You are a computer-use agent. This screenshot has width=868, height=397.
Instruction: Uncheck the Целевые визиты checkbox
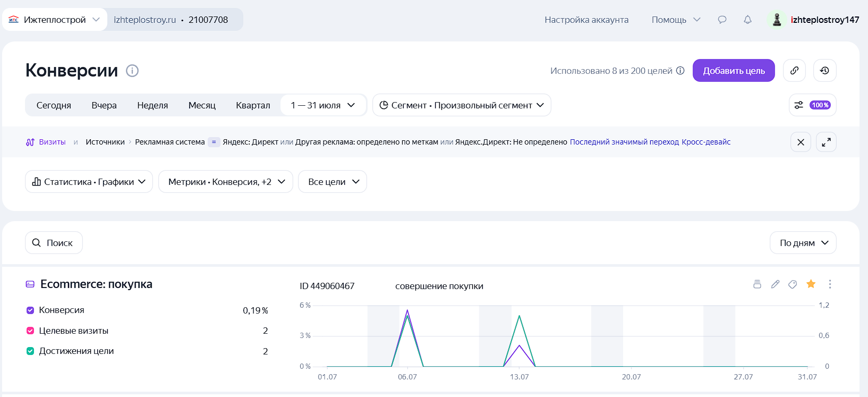(x=30, y=331)
